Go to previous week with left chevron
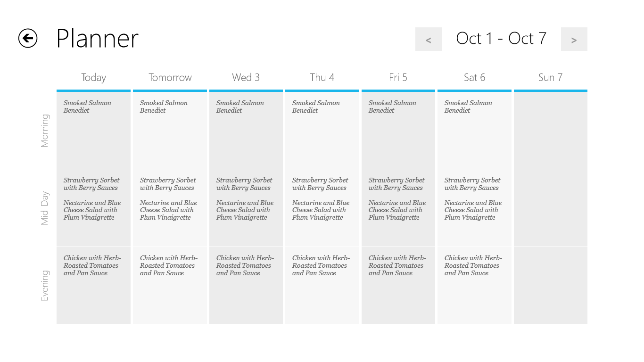This screenshot has width=644, height=362. (428, 40)
